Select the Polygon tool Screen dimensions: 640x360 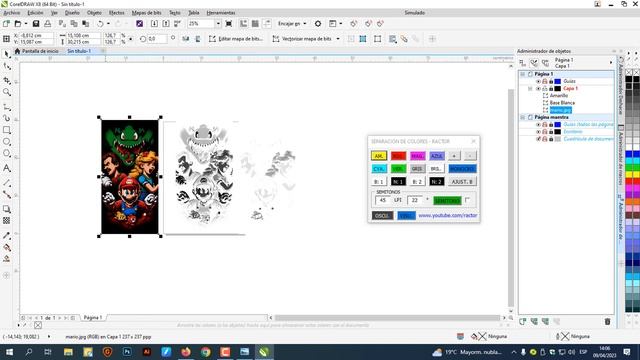(x=7, y=154)
